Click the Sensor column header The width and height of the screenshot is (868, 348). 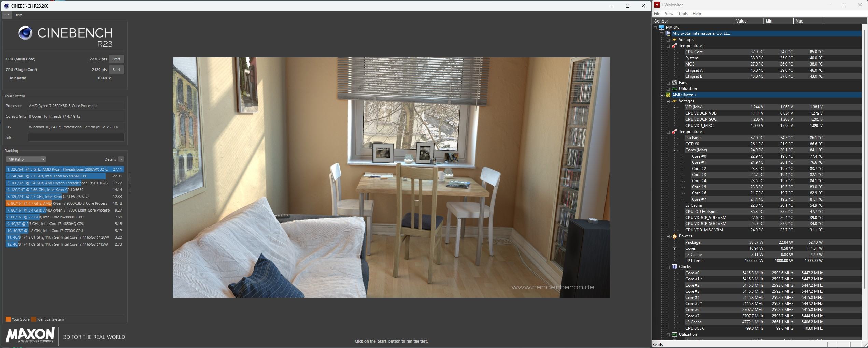pyautogui.click(x=693, y=21)
